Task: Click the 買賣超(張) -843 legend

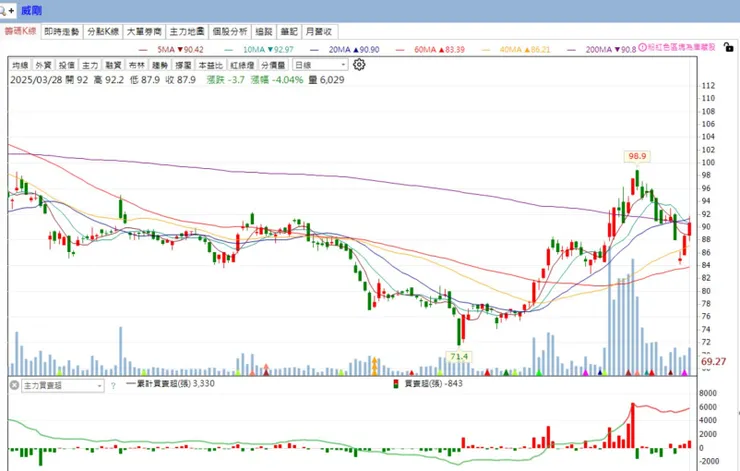Action: coord(428,384)
